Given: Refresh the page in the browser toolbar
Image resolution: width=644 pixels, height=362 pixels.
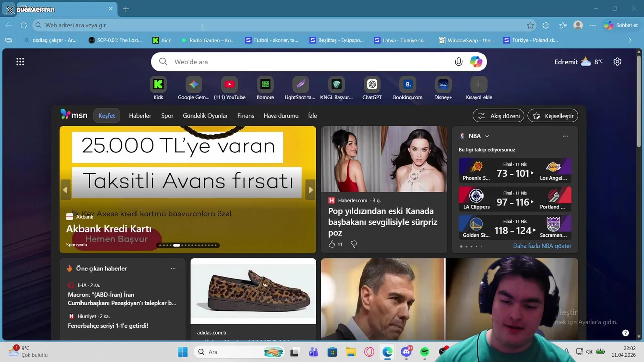Looking at the screenshot, I should click(x=24, y=25).
